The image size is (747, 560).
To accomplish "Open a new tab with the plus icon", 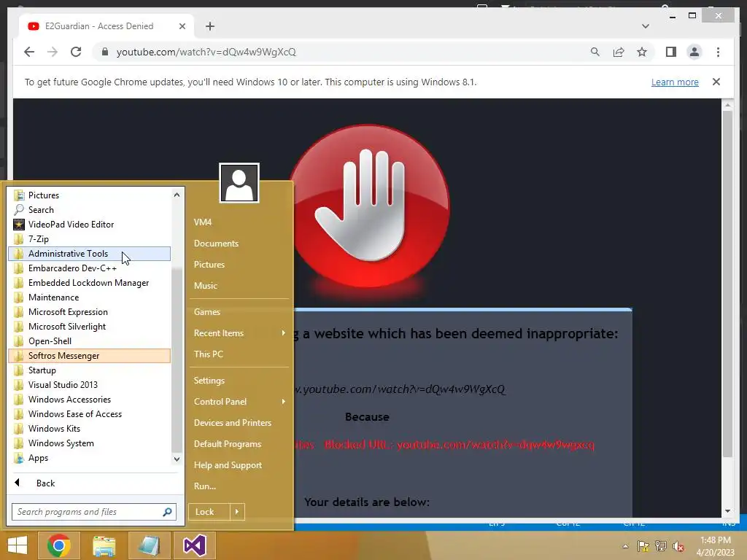I will pos(210,26).
